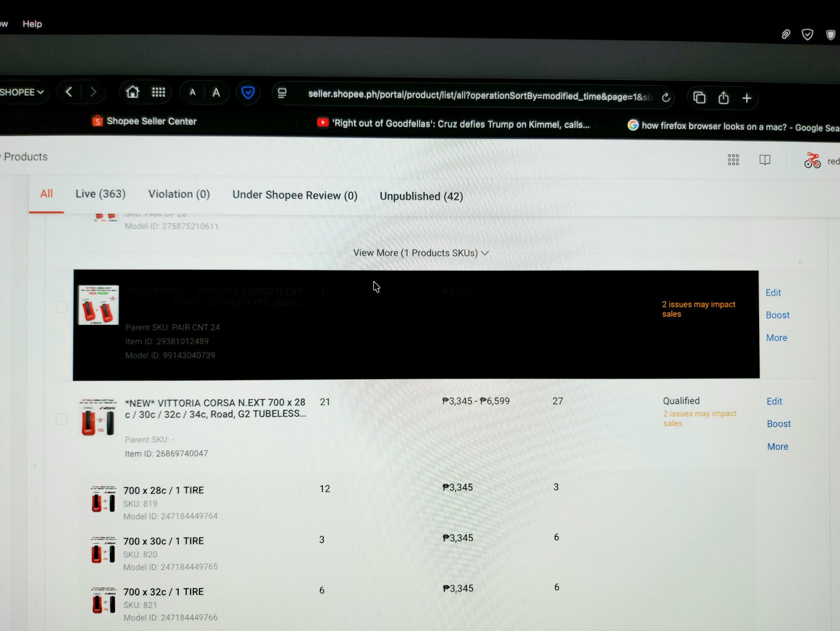Screen dimensions: 840x631
Task: Switch to the 'how firefox browser looks' Google tab
Action: point(733,127)
